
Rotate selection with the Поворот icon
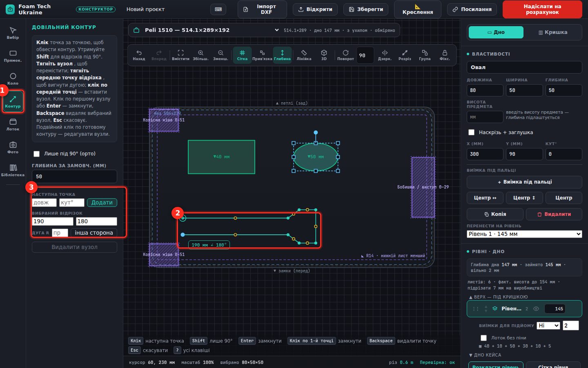[x=345, y=55]
